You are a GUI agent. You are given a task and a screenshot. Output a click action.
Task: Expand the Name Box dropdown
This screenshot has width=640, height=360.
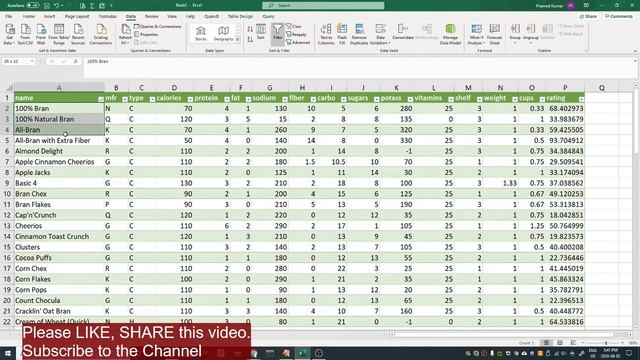(x=32, y=61)
